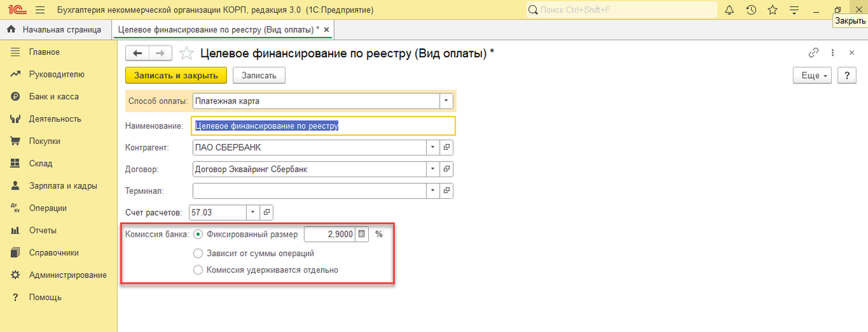Select Комиссия удерживается отдельно option
The height and width of the screenshot is (332, 868).
point(198,270)
